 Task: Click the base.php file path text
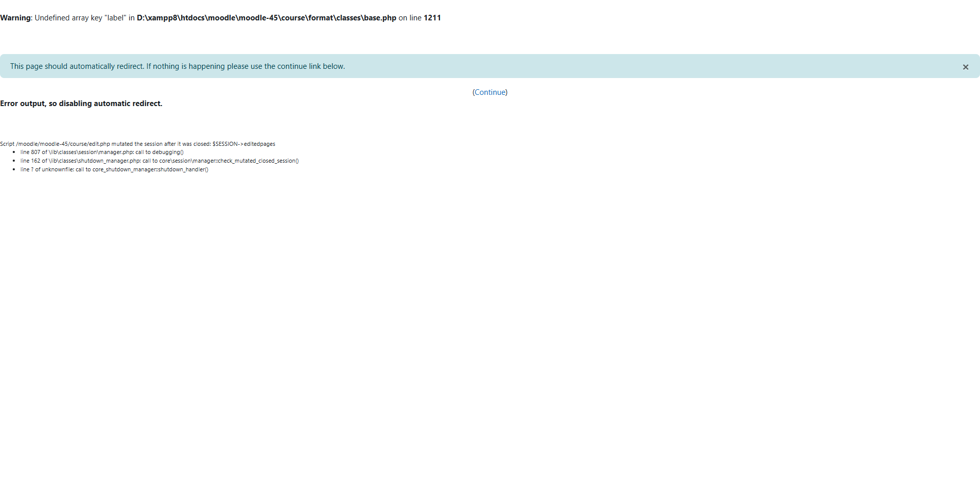[266, 18]
